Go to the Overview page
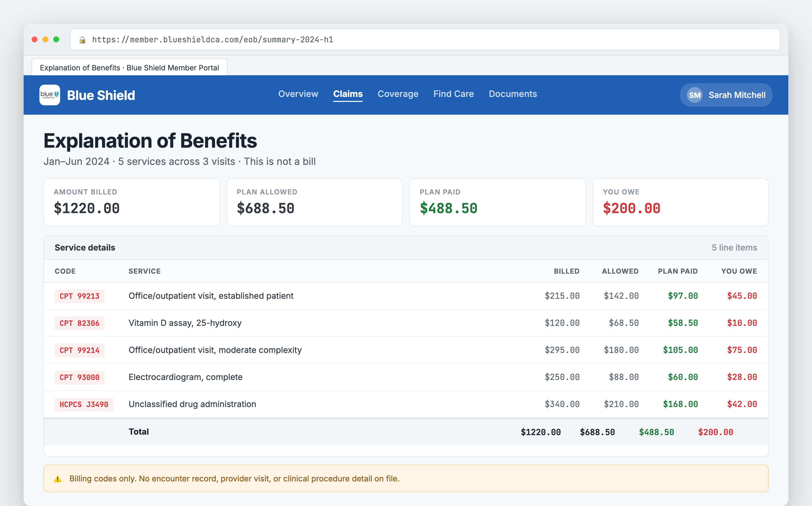This screenshot has height=506, width=812. point(298,94)
